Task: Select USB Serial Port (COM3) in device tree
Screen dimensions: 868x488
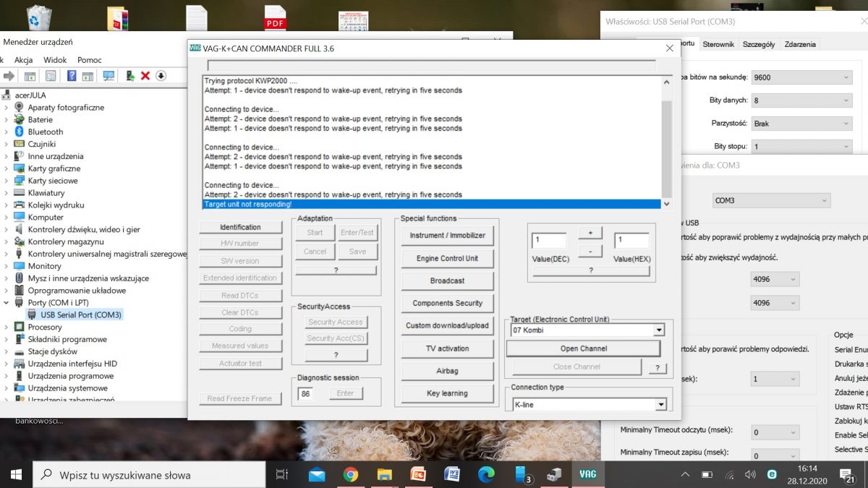Action: tap(81, 314)
